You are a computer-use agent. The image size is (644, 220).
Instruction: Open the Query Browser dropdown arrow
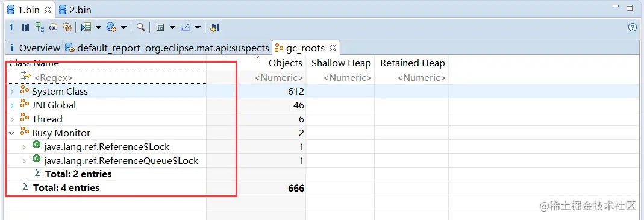[x=123, y=27]
